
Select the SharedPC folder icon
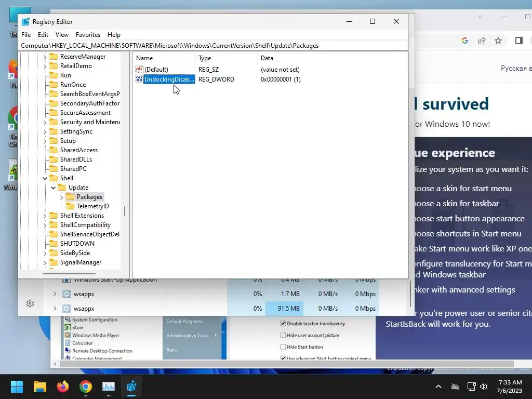(54, 169)
